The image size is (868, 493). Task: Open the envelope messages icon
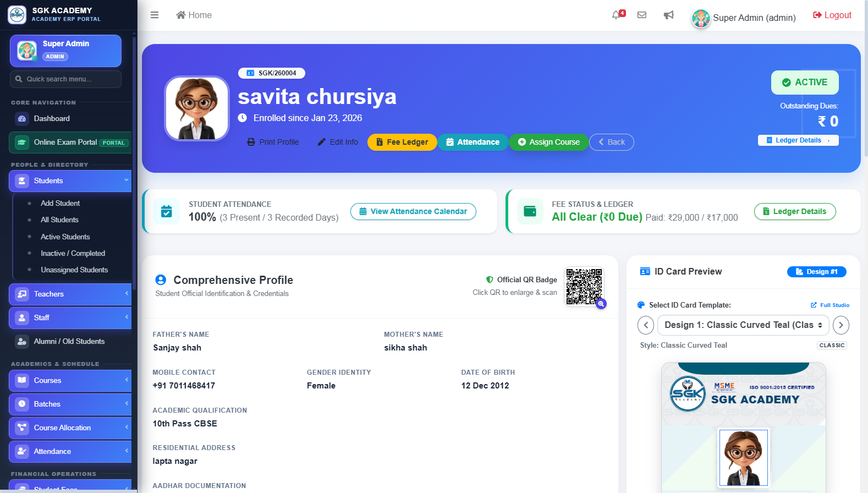tap(642, 15)
